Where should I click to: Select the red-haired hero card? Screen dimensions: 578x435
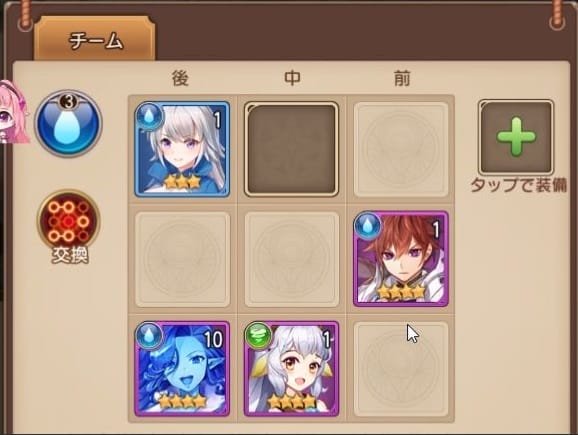[x=401, y=259]
